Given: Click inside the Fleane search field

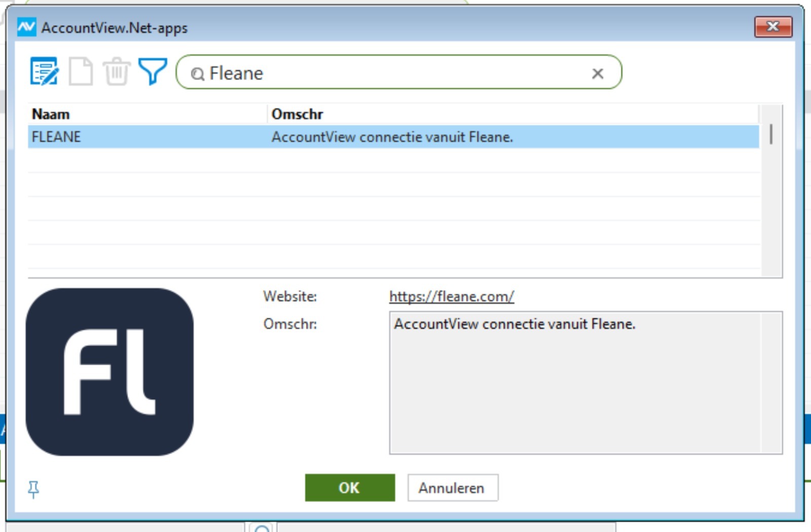Looking at the screenshot, I should pyautogui.click(x=395, y=73).
